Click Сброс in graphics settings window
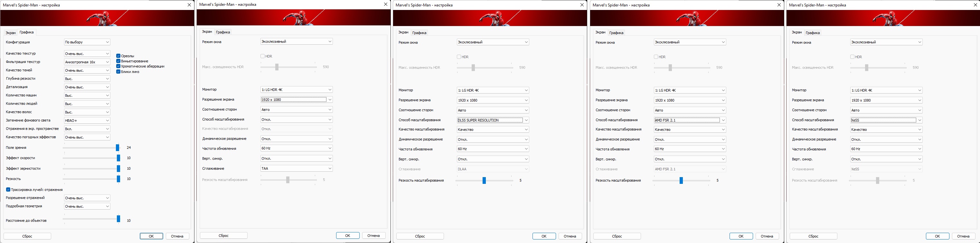The width and height of the screenshot is (980, 243). click(x=27, y=236)
